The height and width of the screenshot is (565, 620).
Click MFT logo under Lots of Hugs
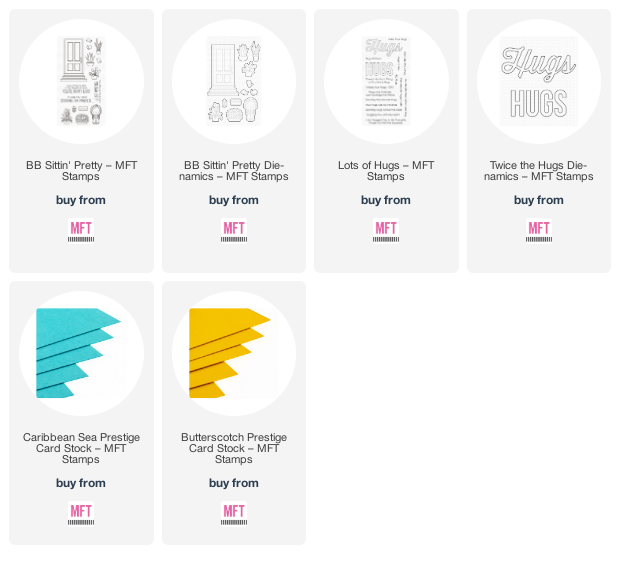[386, 231]
